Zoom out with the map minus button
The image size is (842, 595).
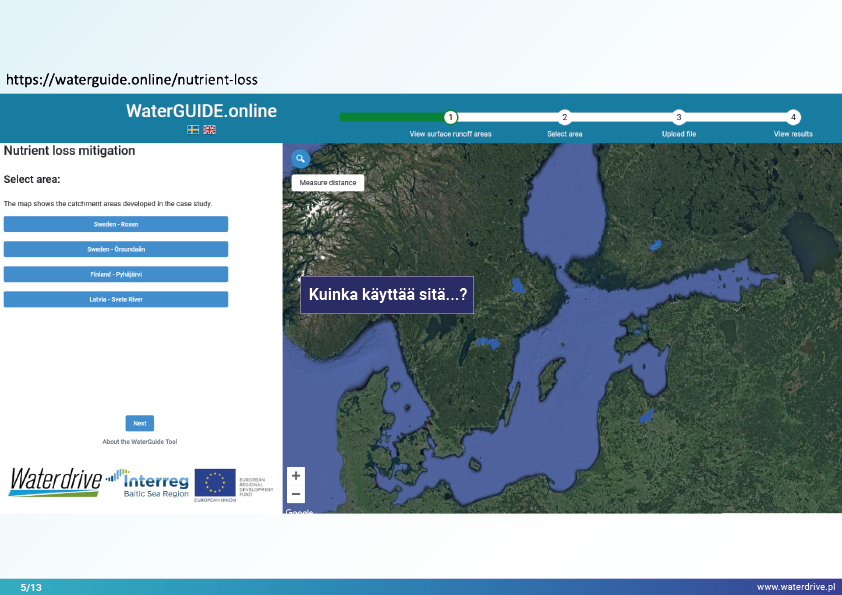(296, 494)
